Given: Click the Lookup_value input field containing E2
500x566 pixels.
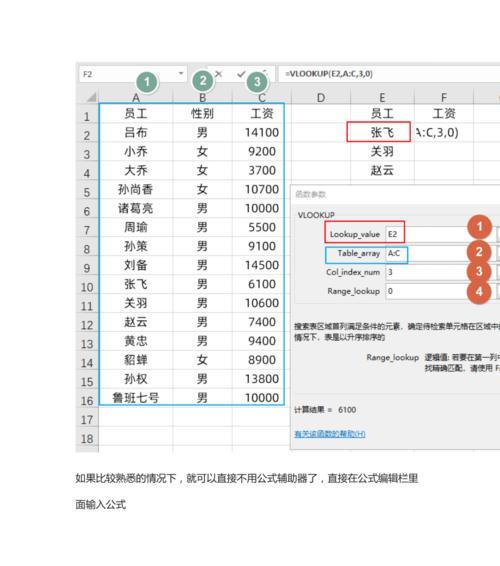Looking at the screenshot, I should (425, 234).
